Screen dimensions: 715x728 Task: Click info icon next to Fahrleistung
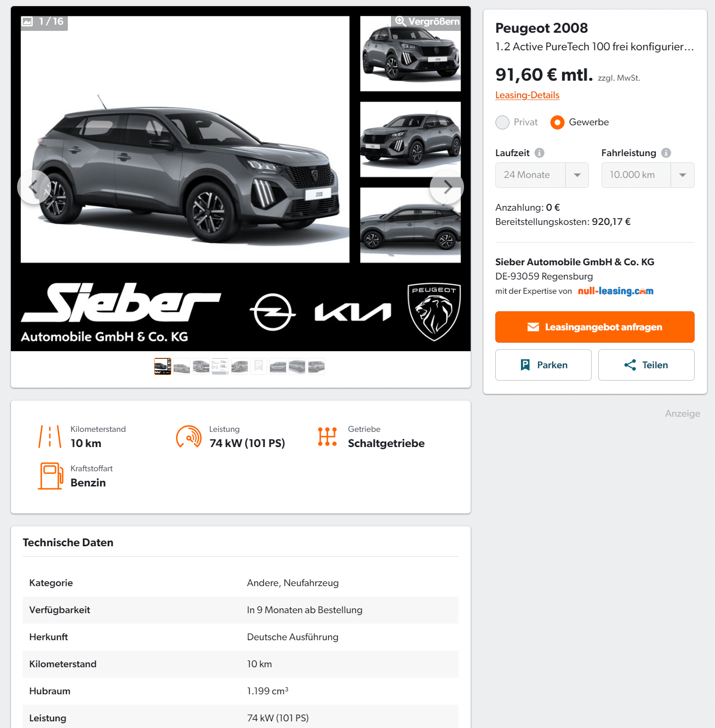666,153
